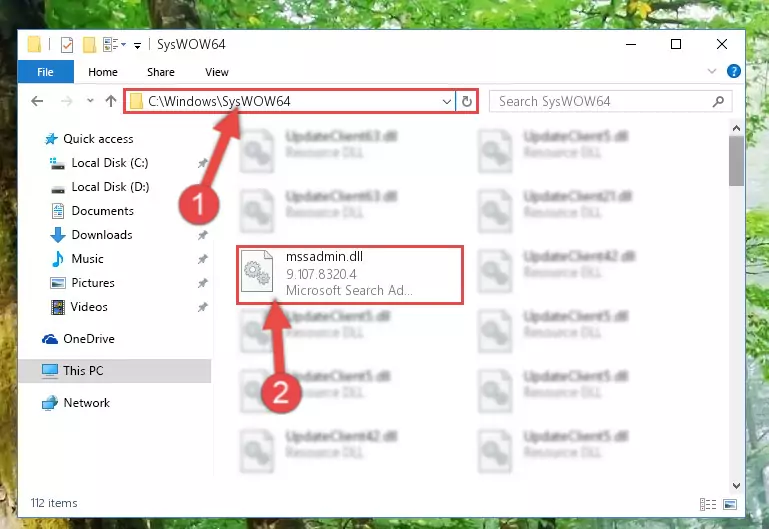
Task: Switch to the View ribbon tab
Action: tap(217, 72)
